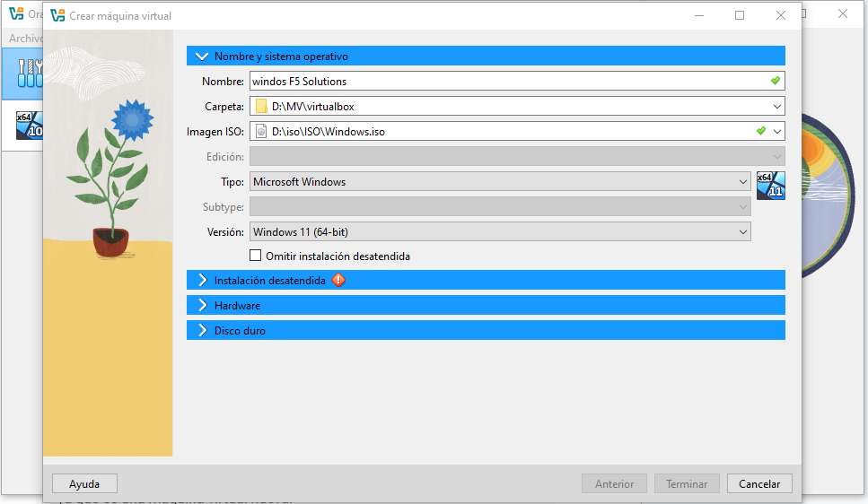Click the Anterior button
Image resolution: width=868 pixels, height=504 pixels.
tap(615, 484)
